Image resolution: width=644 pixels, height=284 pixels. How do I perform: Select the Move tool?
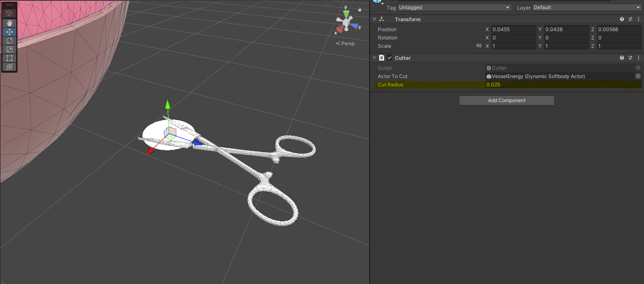(9, 32)
